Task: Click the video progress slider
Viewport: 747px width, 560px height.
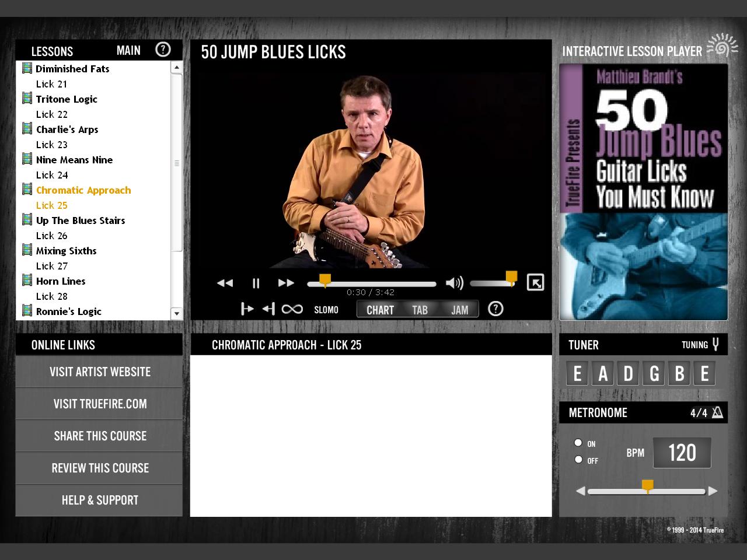Action: pos(372,284)
